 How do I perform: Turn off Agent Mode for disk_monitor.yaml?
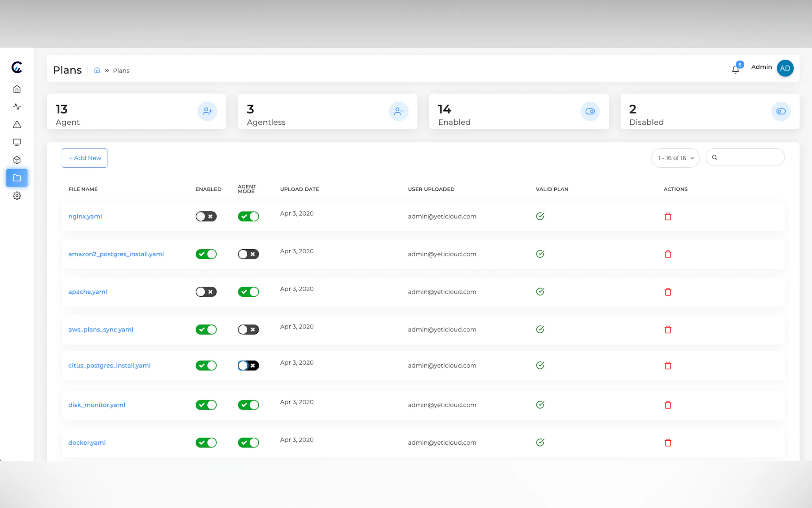pos(248,405)
